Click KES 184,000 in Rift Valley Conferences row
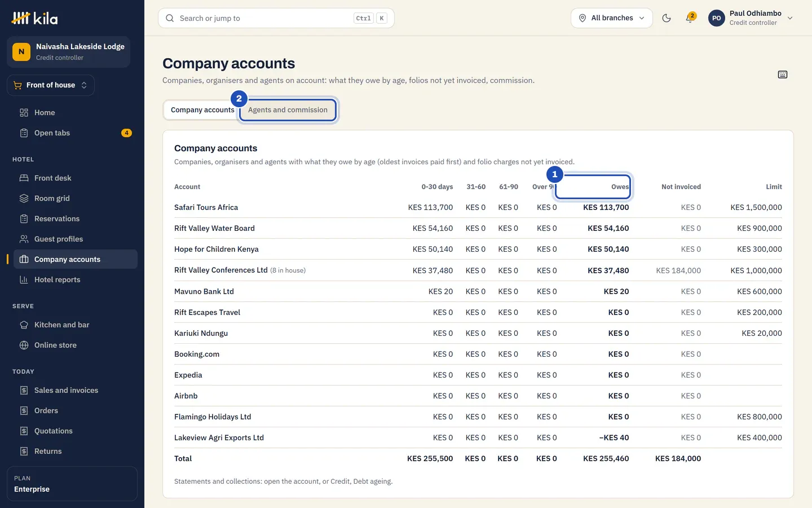Viewport: 812px width, 508px height. pyautogui.click(x=678, y=270)
